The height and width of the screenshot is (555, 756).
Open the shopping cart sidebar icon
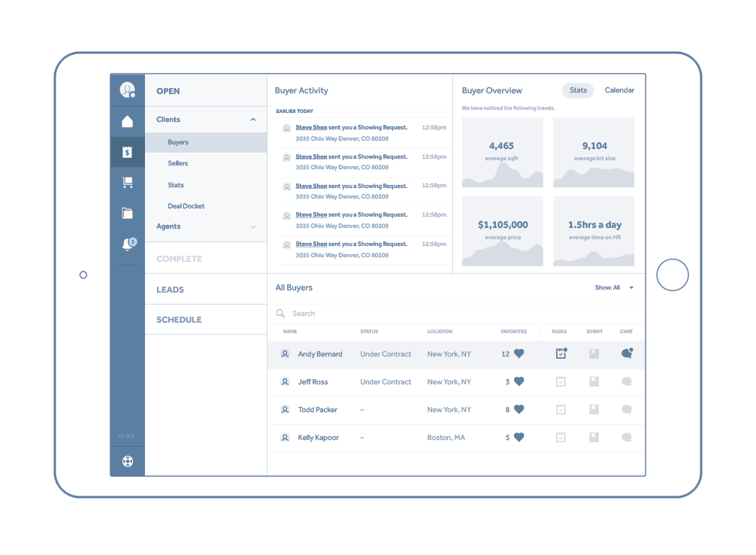coord(127,183)
